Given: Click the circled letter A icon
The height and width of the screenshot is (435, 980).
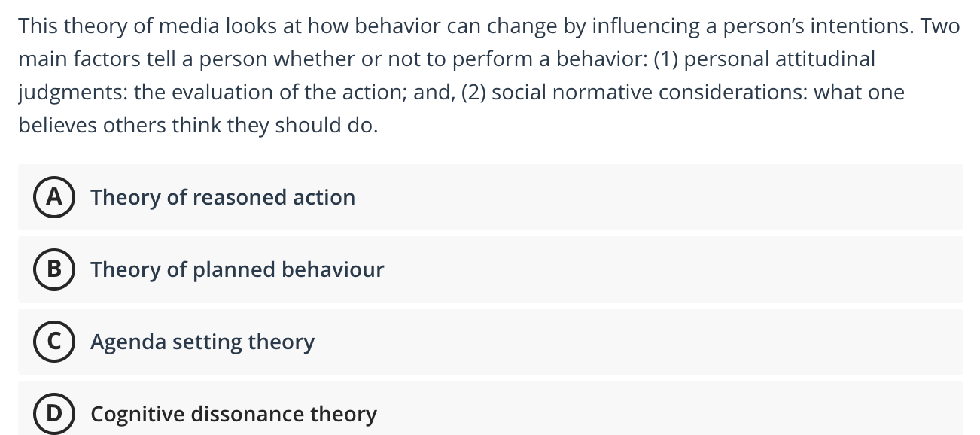Looking at the screenshot, I should tap(53, 197).
